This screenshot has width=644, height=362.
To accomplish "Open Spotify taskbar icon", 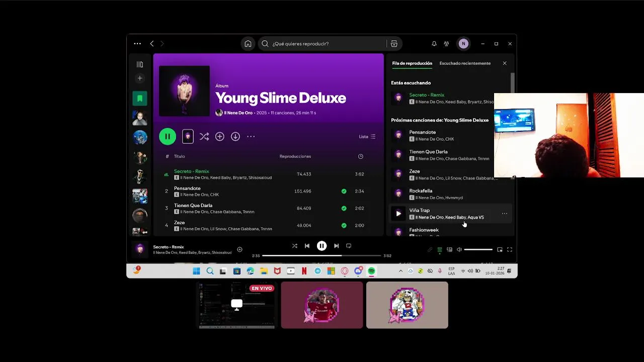I will (372, 271).
